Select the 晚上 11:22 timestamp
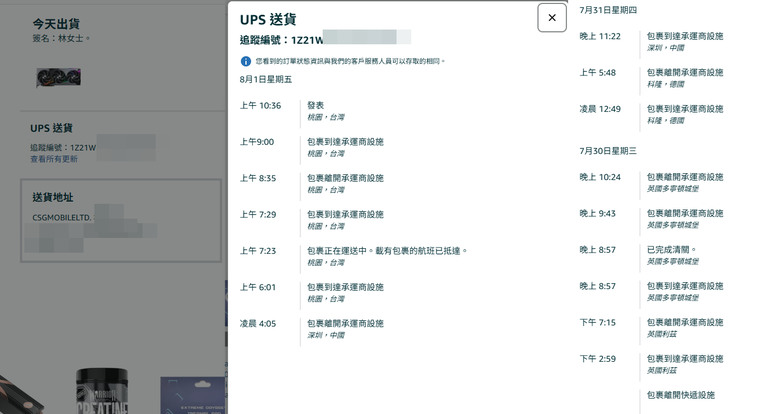The image size is (780, 414). tap(600, 36)
